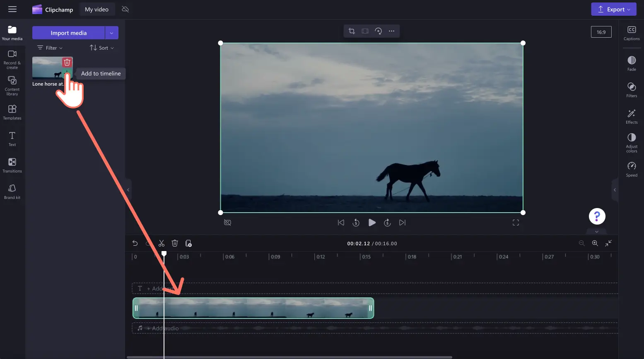Skip to the start of video
The image size is (644, 359).
[341, 223]
